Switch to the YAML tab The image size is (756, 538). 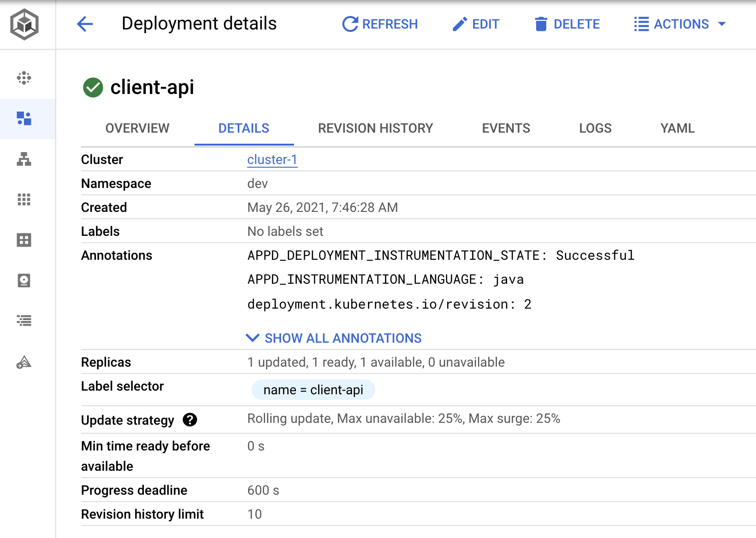pos(677,128)
